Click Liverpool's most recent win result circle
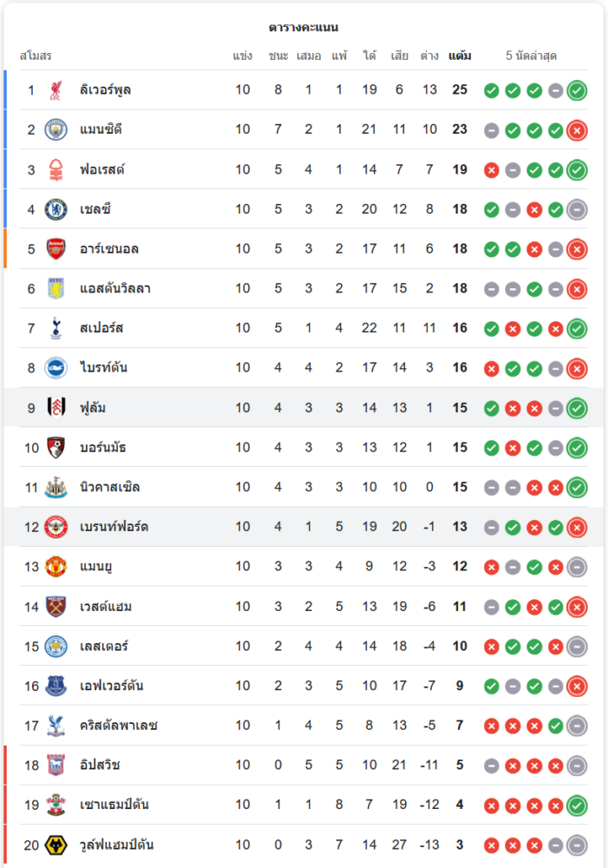The height and width of the screenshot is (868, 608). [x=577, y=90]
